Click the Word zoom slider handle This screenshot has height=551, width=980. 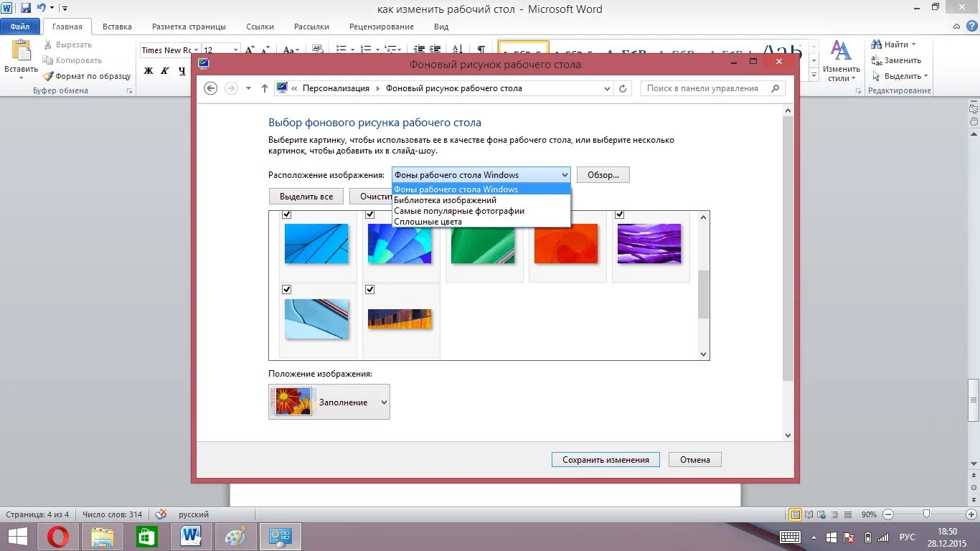click(927, 514)
